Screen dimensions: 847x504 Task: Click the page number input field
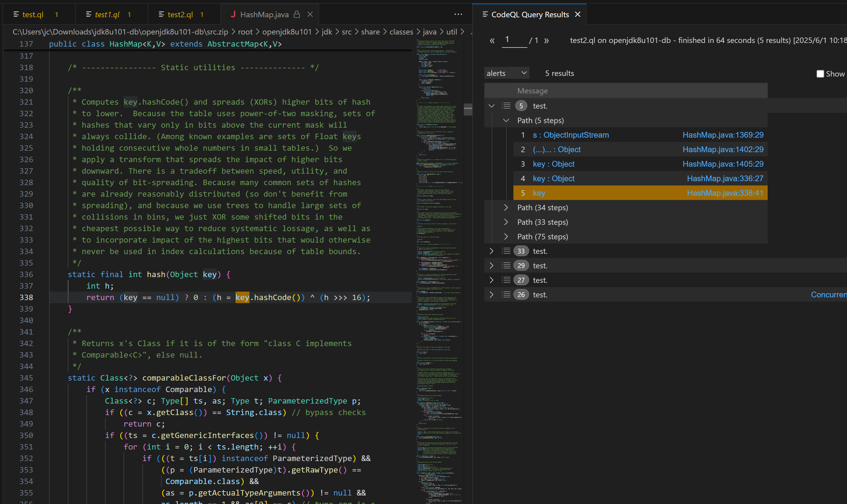tap(514, 40)
